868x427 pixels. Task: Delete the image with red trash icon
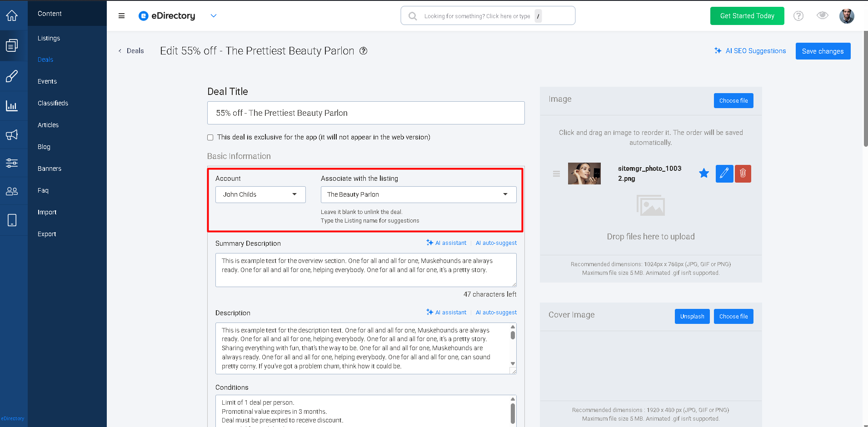743,174
